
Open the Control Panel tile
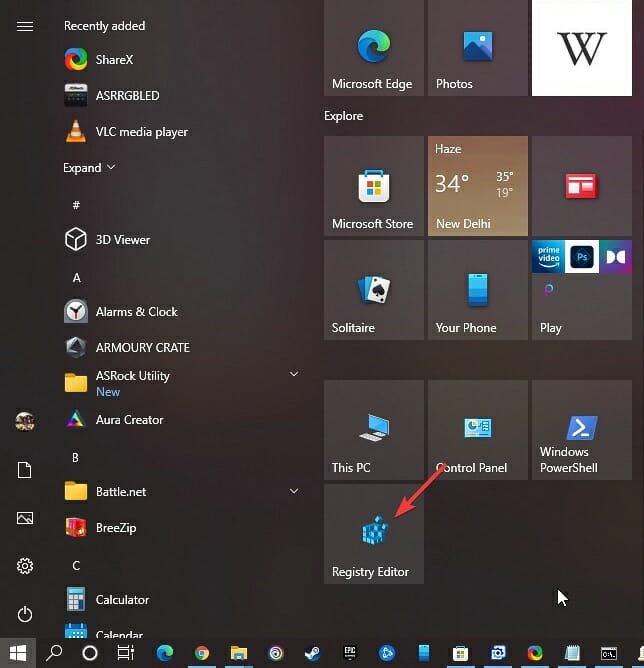click(478, 430)
